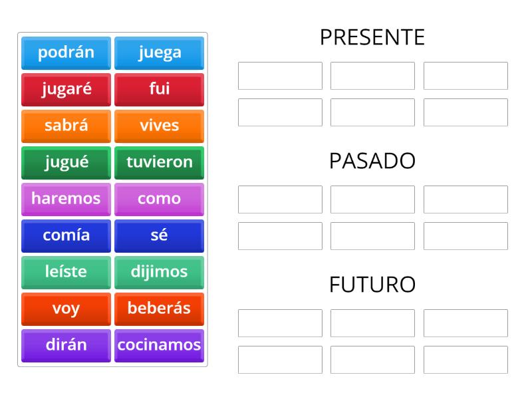
Task: Pick the blue "comía" tile
Action: [65, 235]
